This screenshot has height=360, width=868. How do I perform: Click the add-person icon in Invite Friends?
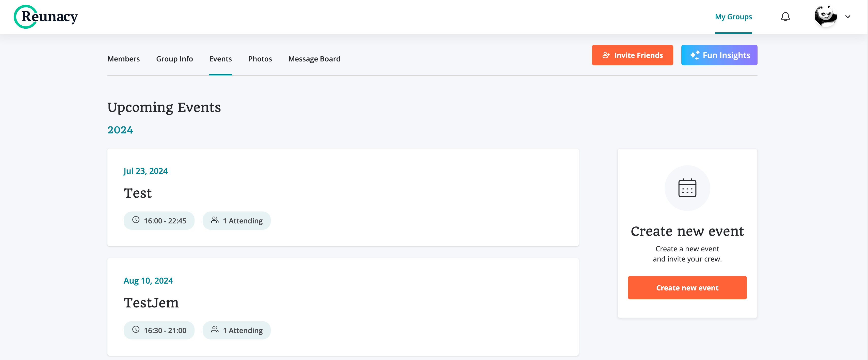click(x=606, y=55)
